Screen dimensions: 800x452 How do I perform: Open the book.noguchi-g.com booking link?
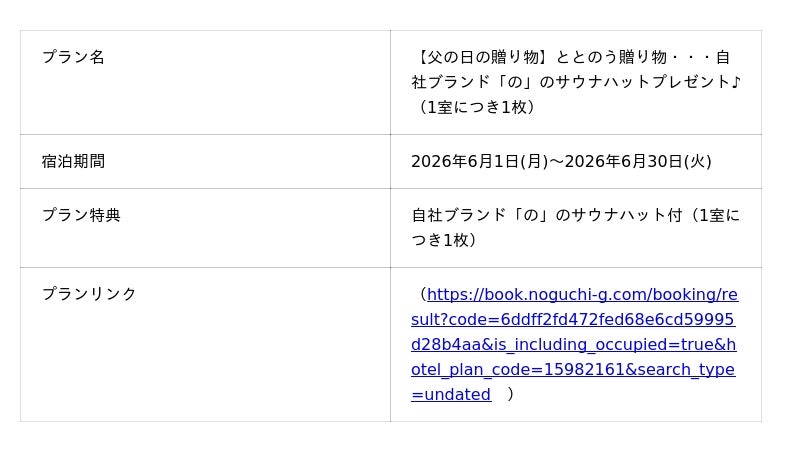coord(581,294)
